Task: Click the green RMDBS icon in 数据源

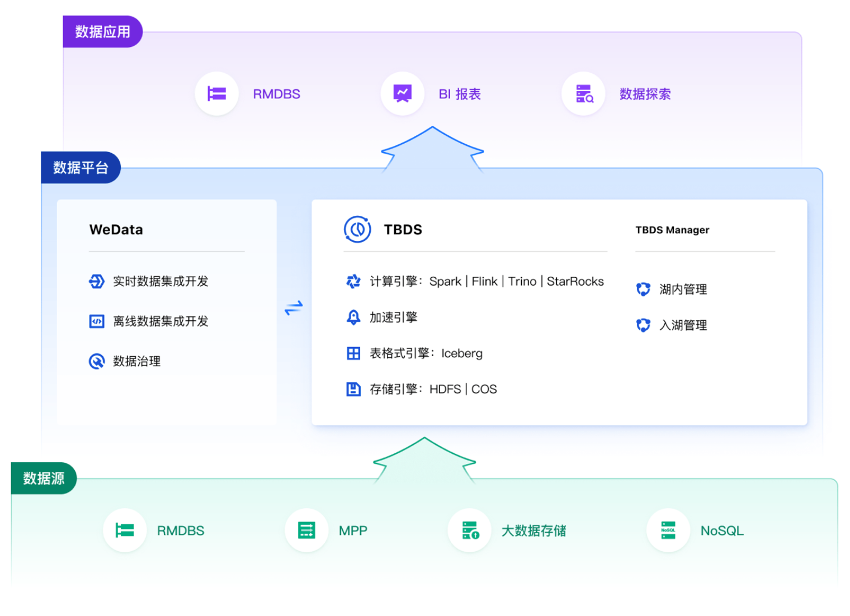Action: tap(125, 530)
